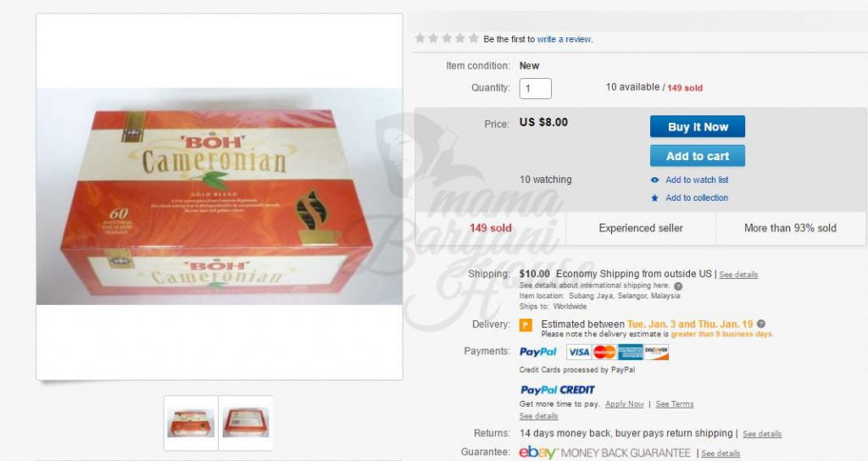Click the star icon beside Add to collection
This screenshot has height=461, width=868.
[655, 197]
